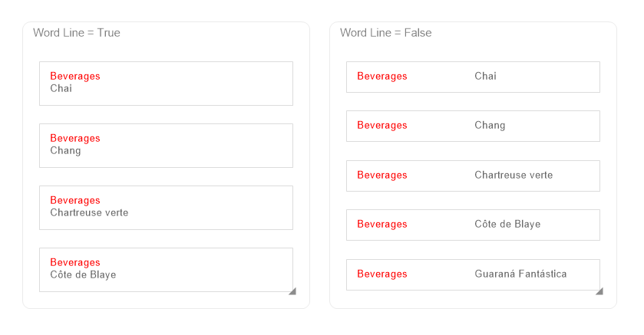Select Chai text in Word Line = False list
Screen dimensions: 644x335
(x=485, y=77)
